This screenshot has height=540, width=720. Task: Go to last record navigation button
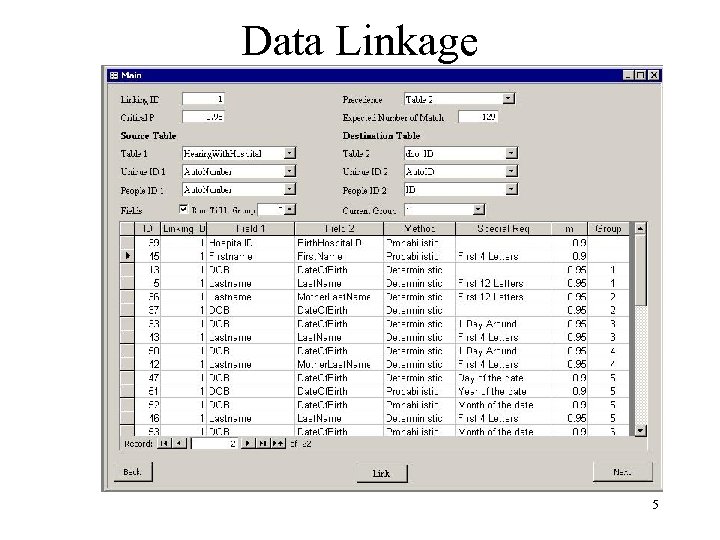(263, 444)
